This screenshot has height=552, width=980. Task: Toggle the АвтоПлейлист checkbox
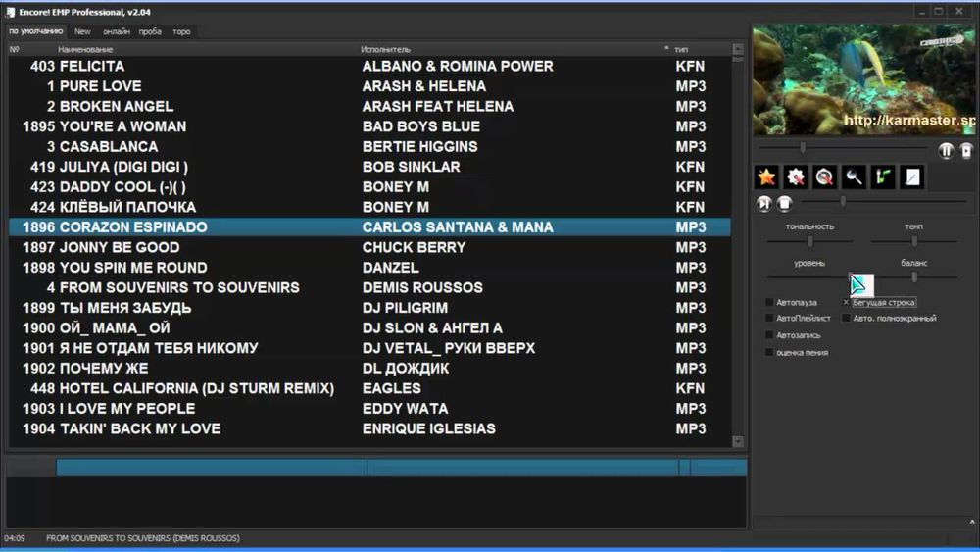(x=769, y=319)
